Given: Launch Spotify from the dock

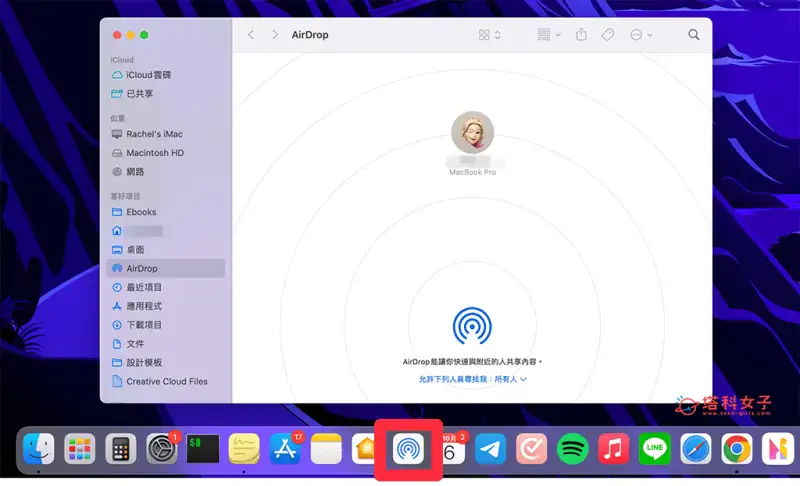Looking at the screenshot, I should click(572, 449).
